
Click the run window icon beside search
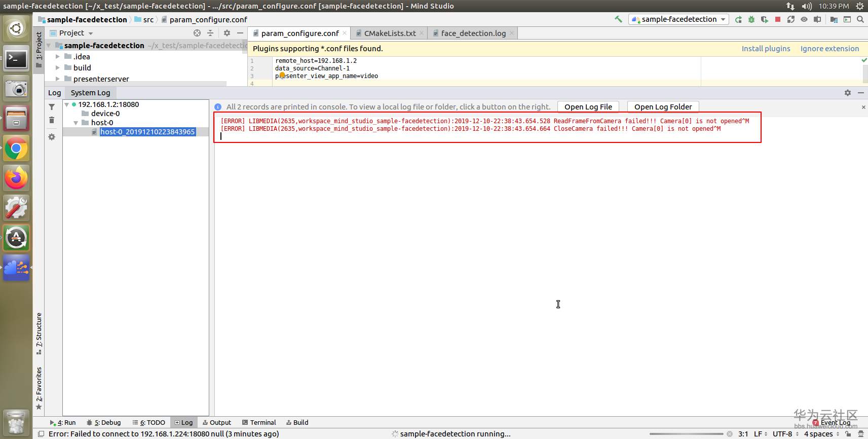[x=847, y=19]
